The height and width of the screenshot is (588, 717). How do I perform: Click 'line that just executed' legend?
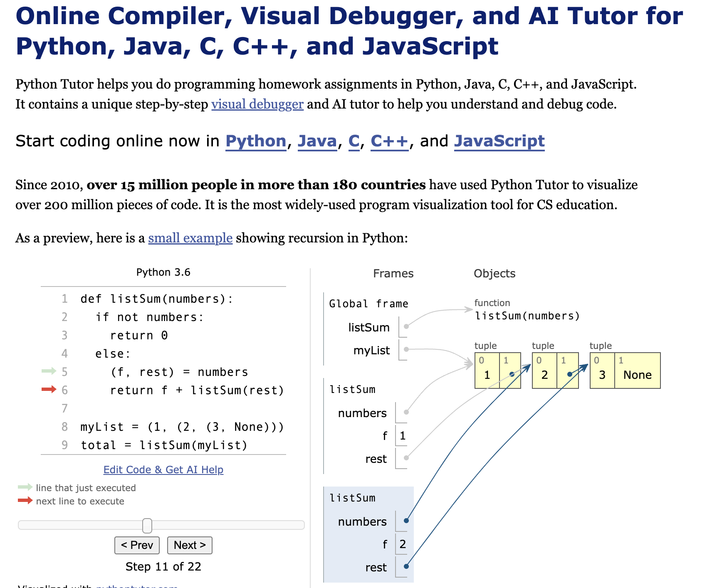tap(86, 488)
